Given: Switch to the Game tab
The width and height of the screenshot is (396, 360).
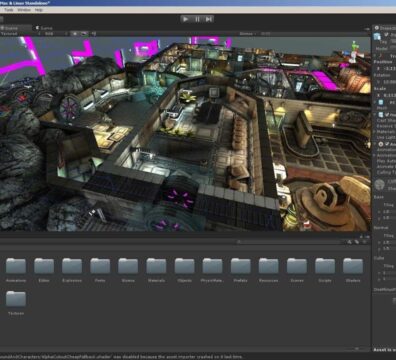Looking at the screenshot, I should [44, 28].
